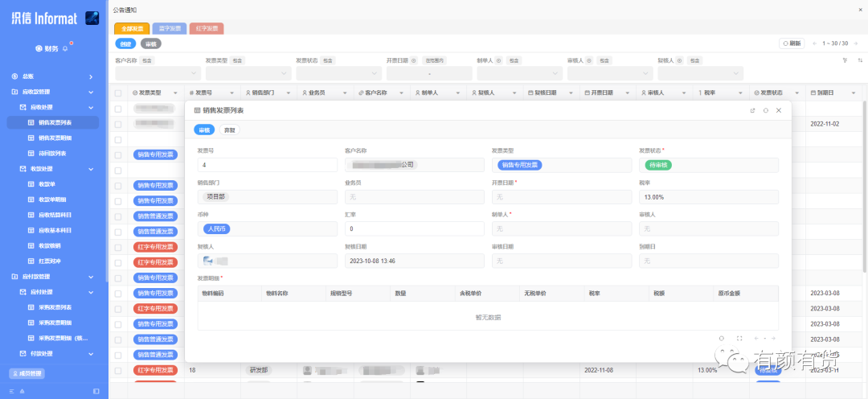Click the filter funnel icon
The width and height of the screenshot is (868, 399).
pos(845,60)
